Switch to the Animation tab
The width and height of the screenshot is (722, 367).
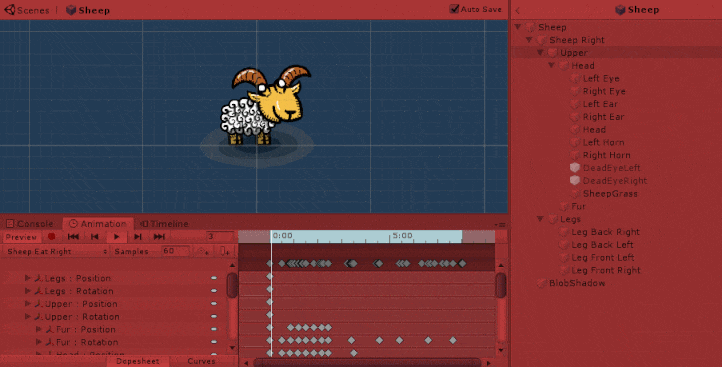click(98, 224)
